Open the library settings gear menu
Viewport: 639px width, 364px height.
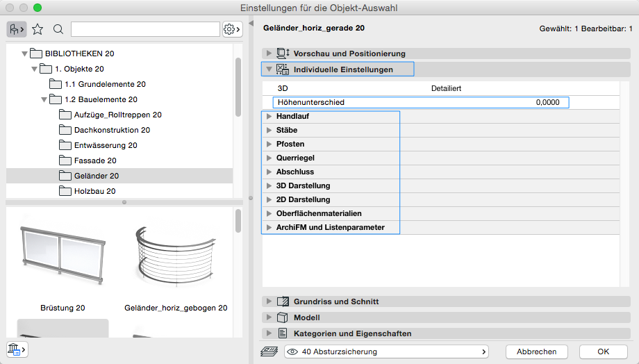click(x=232, y=29)
